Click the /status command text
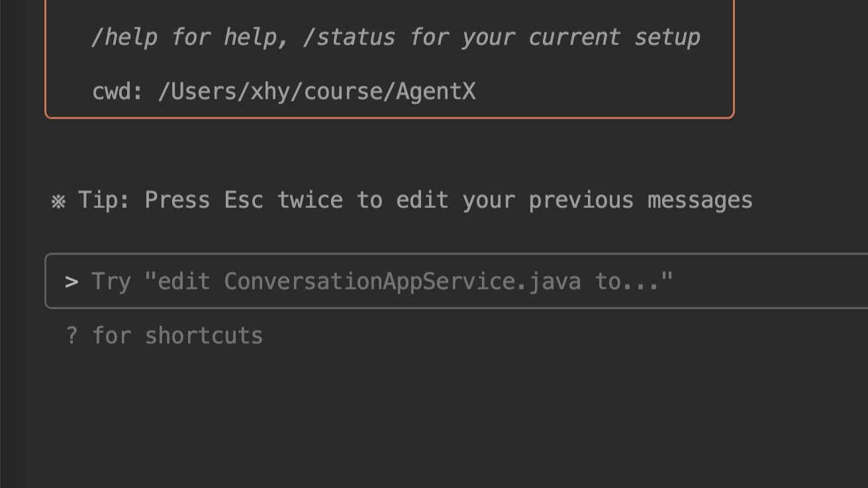The image size is (868, 488). click(349, 37)
